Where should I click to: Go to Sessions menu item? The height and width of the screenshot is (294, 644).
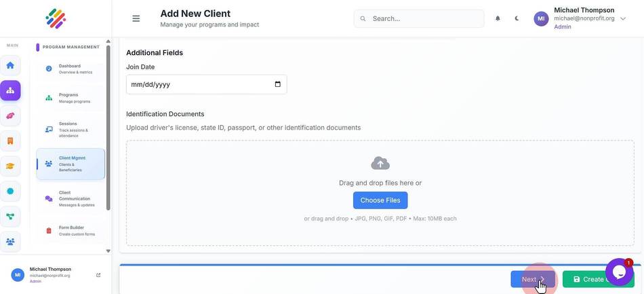71,130
